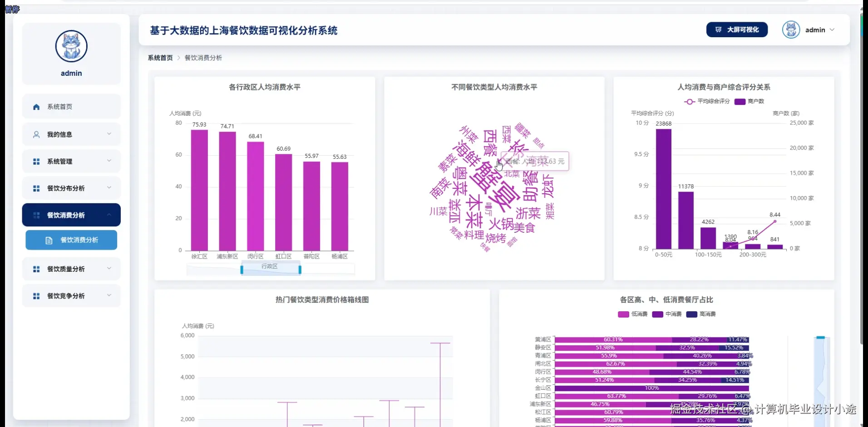This screenshot has width=868, height=427.
Task: Click the 100% bar segment for 金山区
Action: 652,388
